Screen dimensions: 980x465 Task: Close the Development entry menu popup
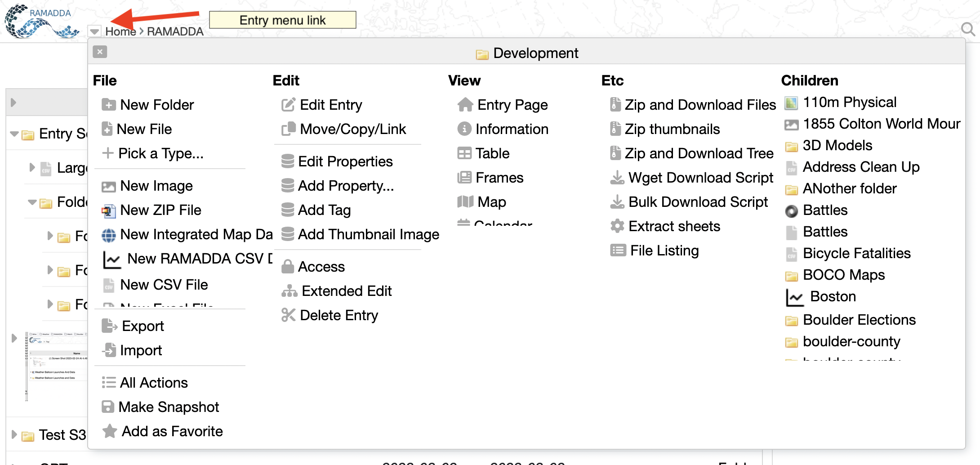point(100,52)
